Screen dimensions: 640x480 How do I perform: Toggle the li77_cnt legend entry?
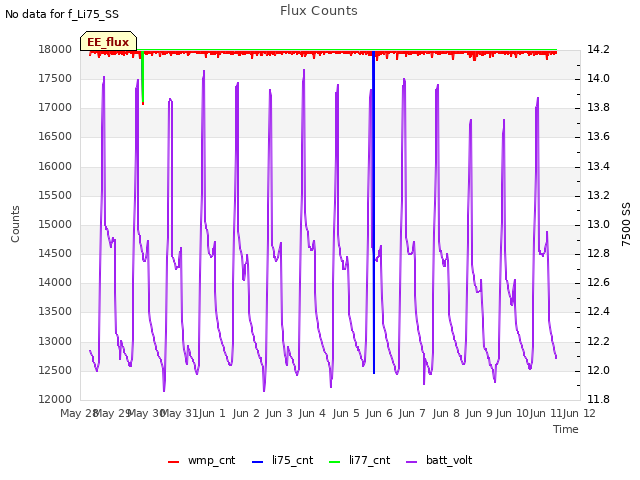(x=360, y=460)
